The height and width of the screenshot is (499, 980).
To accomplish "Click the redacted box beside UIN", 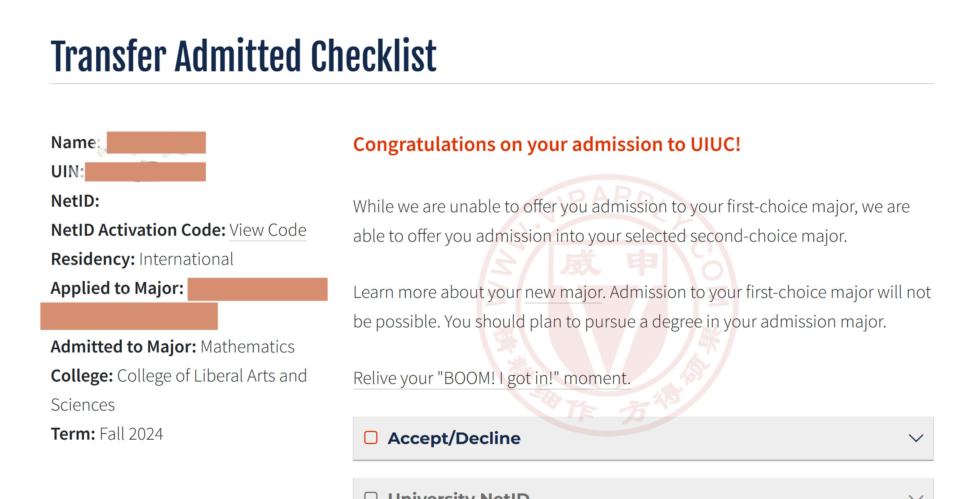I will [145, 172].
